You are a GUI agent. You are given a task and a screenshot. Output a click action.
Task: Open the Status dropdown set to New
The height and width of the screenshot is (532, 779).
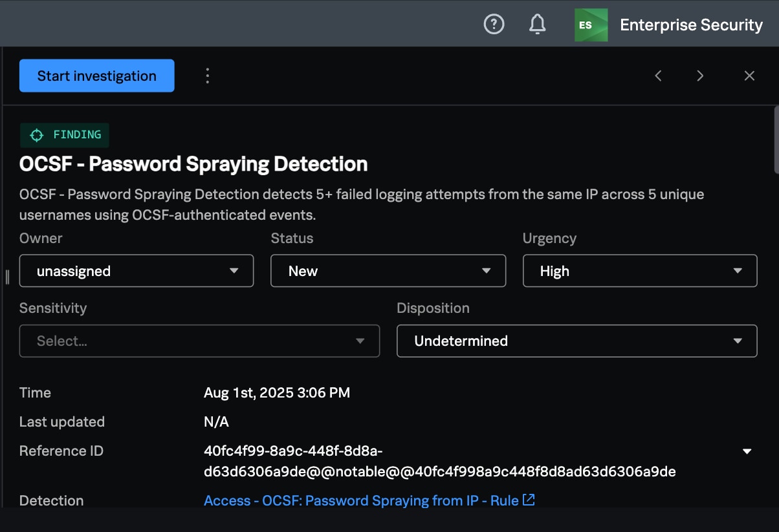coord(388,271)
